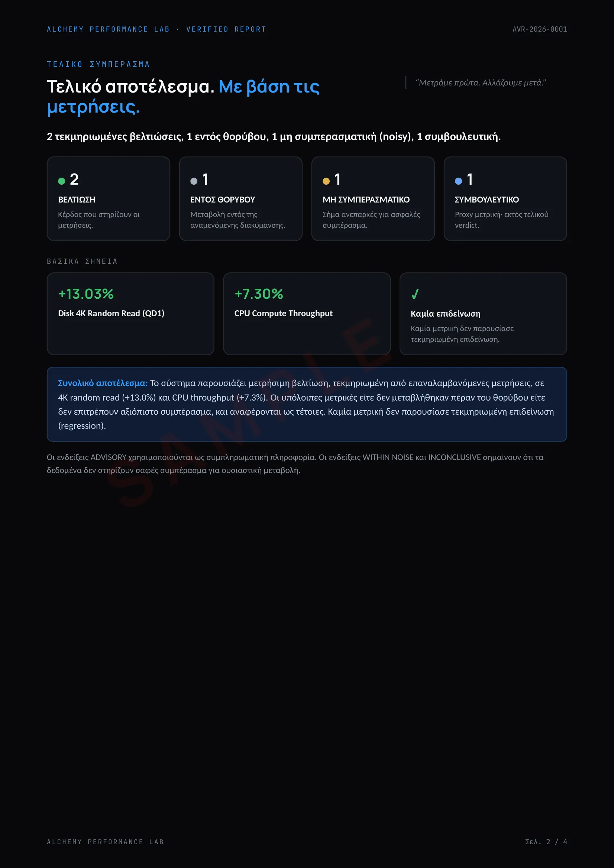This screenshot has height=868, width=614.
Task: Click the ΕΝΤΟΣ ΘΟΡΥΒΟΥ card title
Action: [223, 200]
